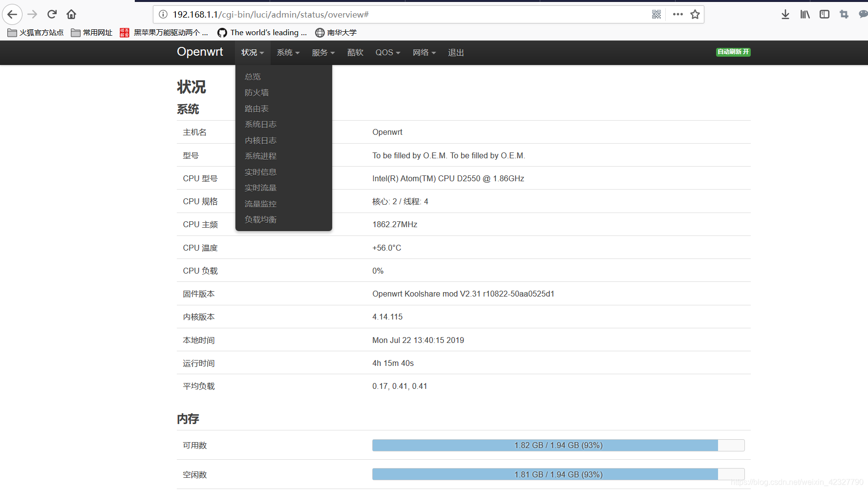View site information icon in address bar
This screenshot has height=491, width=868.
click(163, 14)
